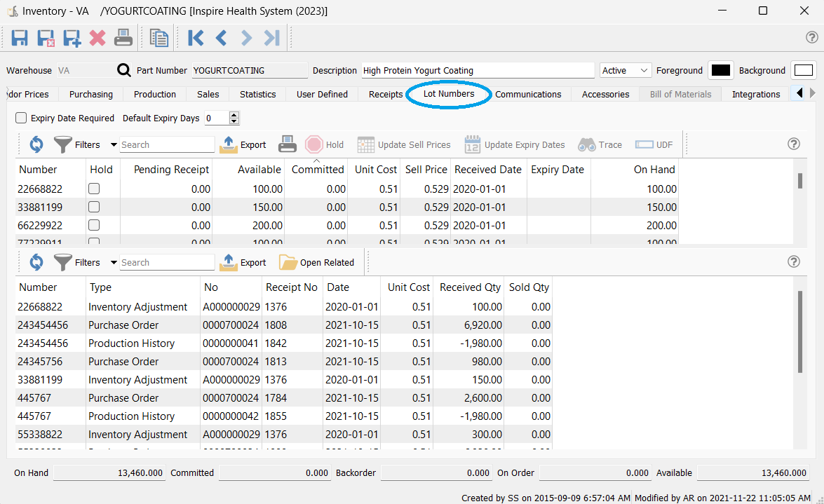824x504 pixels.
Task: Refresh the lot transactions list
Action: coord(36,261)
